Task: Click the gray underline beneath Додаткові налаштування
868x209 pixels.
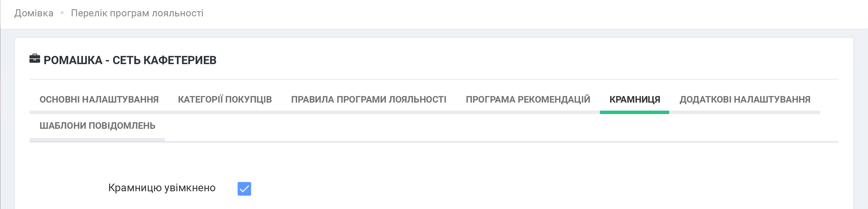Action: coord(745,113)
